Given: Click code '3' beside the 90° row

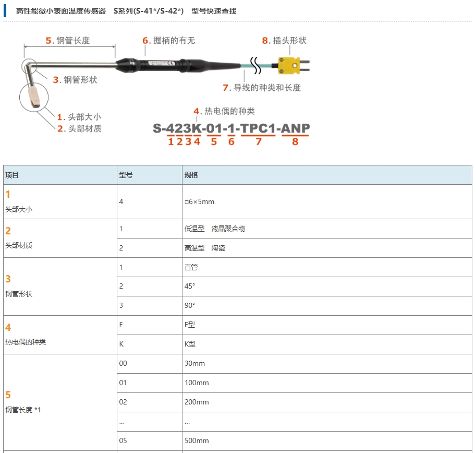Looking at the screenshot, I should pos(150,306).
